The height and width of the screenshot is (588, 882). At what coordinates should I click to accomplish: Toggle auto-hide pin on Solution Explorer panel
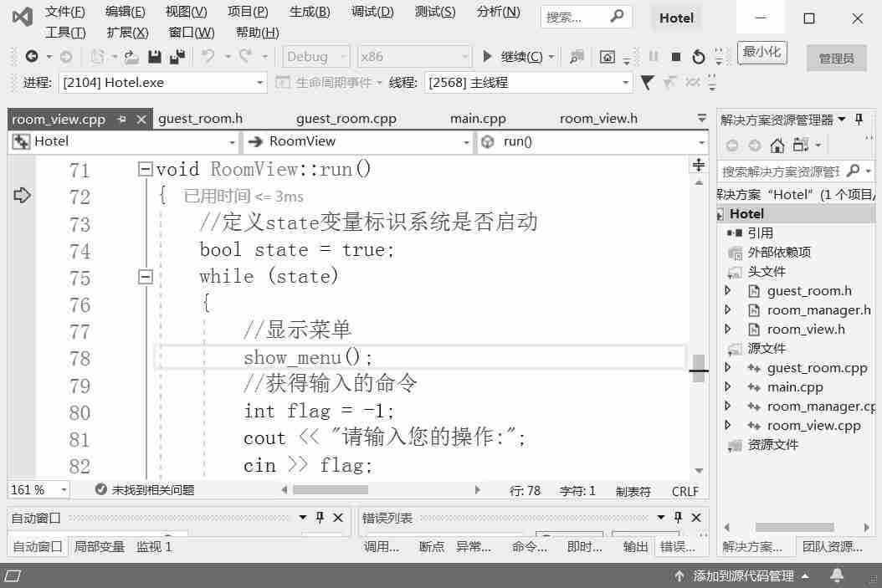click(x=859, y=120)
